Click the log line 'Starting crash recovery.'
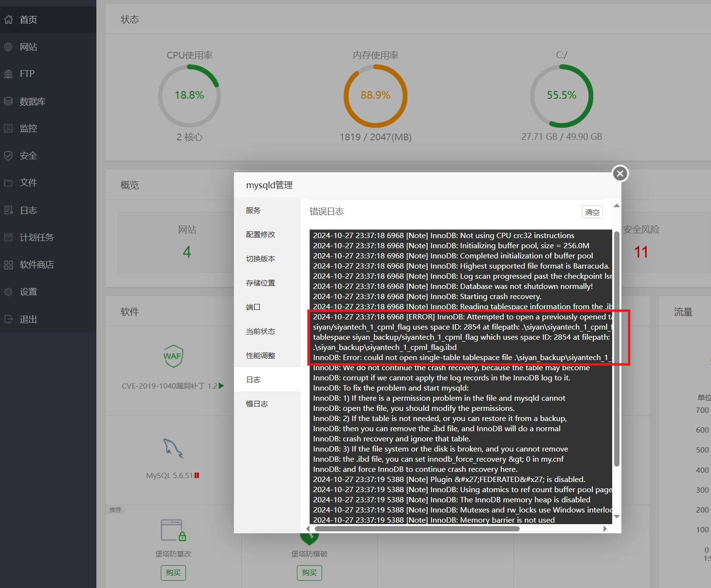711x588 pixels. point(427,297)
